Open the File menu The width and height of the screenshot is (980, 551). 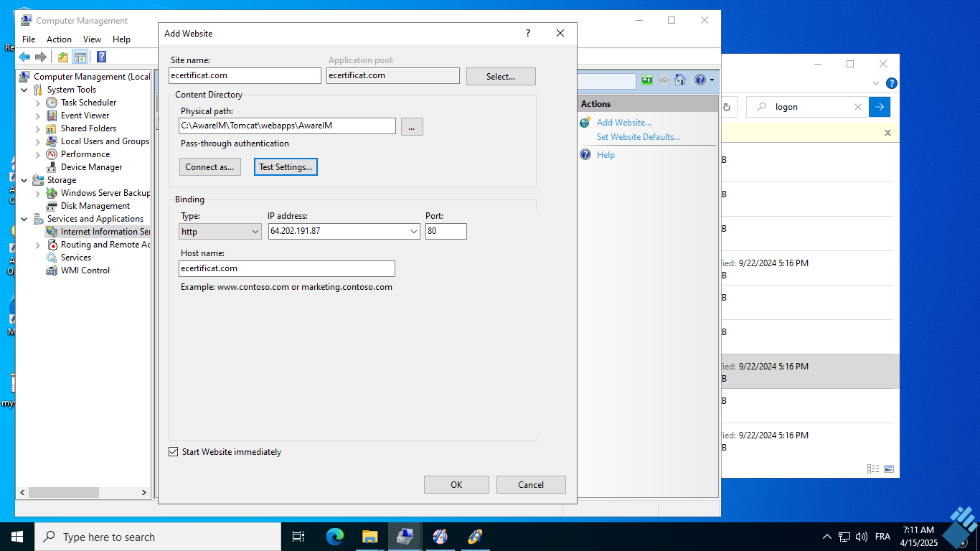pos(29,39)
